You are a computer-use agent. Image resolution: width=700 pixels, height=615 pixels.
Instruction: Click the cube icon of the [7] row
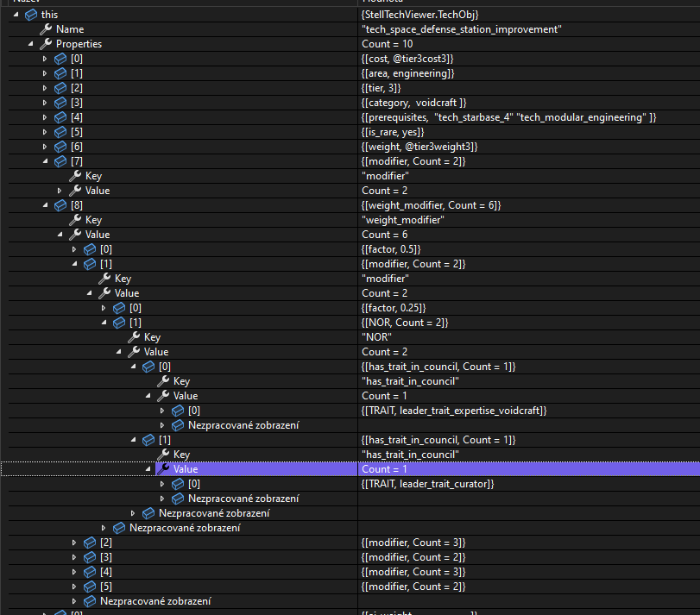(60, 161)
